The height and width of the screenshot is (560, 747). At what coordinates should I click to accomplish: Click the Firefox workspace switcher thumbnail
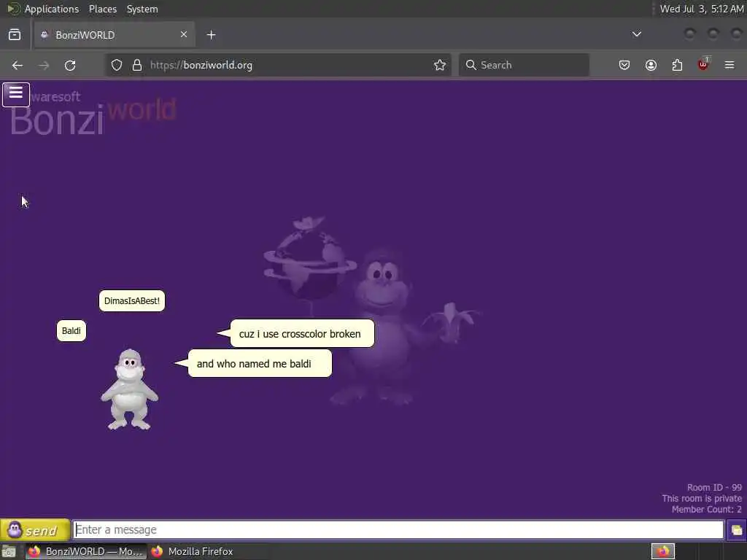662,551
